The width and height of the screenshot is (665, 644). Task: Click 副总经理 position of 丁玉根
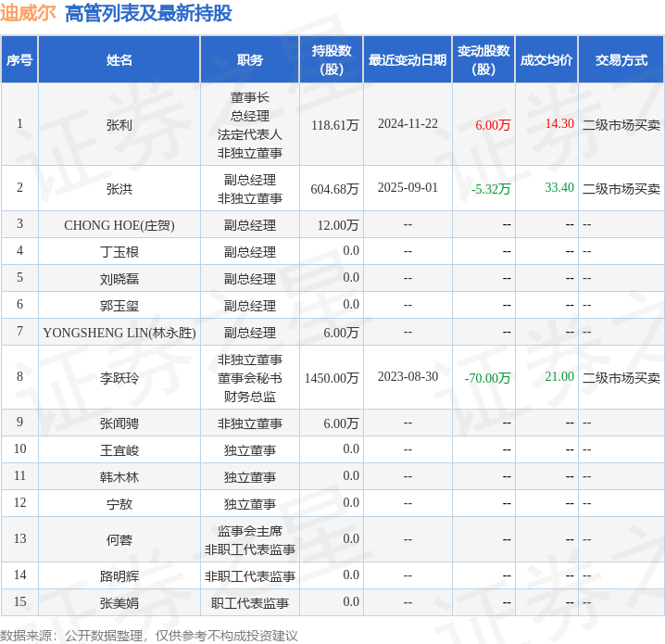250,252
